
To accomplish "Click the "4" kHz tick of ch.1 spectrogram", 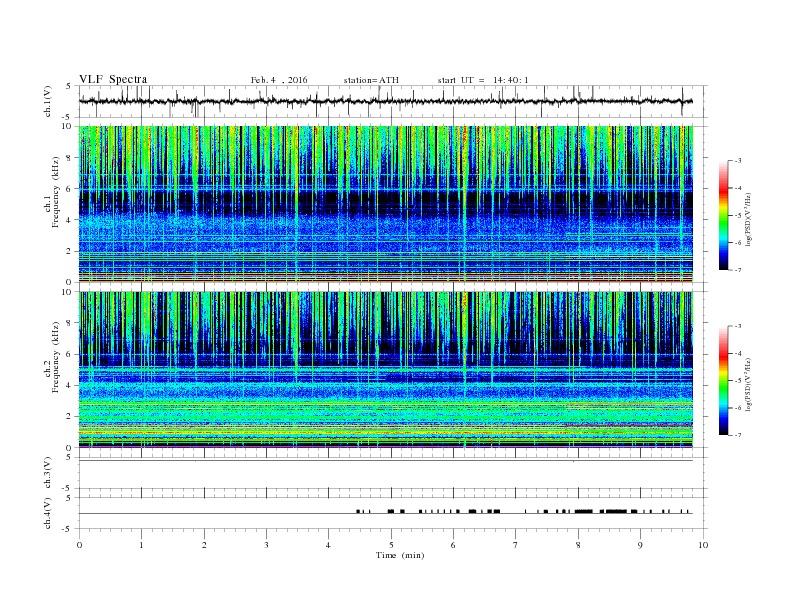I will pyautogui.click(x=69, y=220).
